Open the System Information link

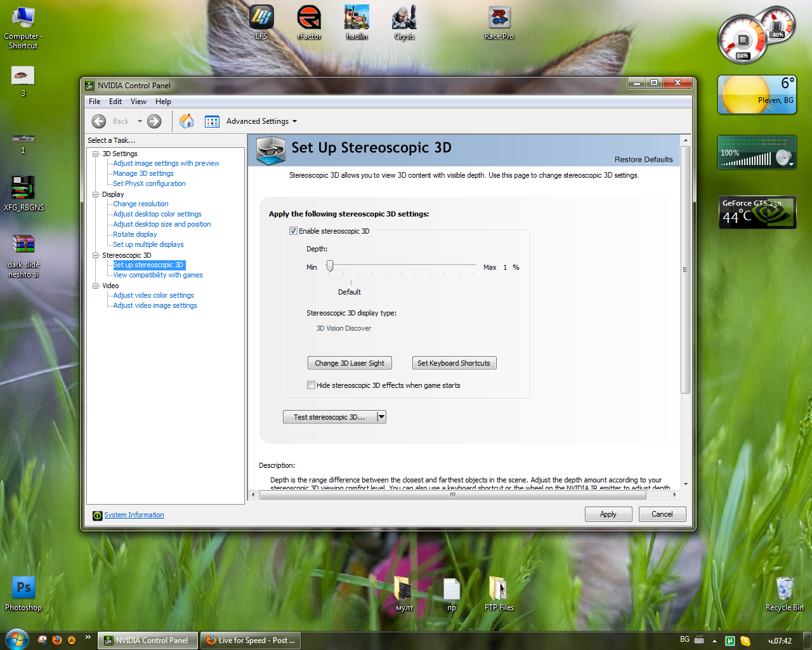134,515
